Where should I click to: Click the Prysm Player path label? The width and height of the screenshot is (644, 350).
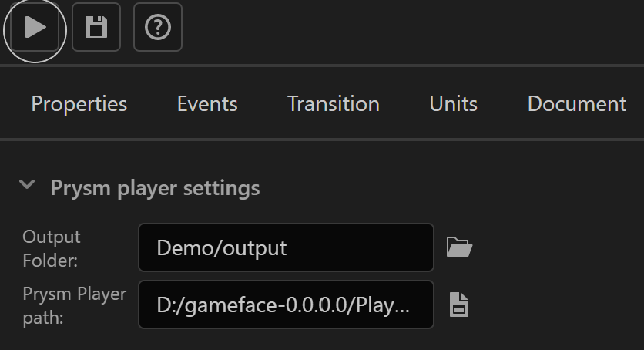tap(75, 305)
